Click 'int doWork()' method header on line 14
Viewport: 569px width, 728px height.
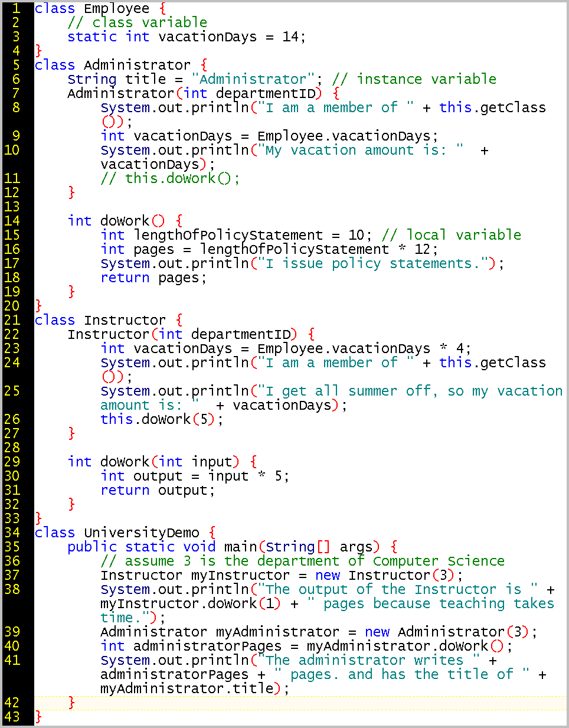[x=117, y=221]
